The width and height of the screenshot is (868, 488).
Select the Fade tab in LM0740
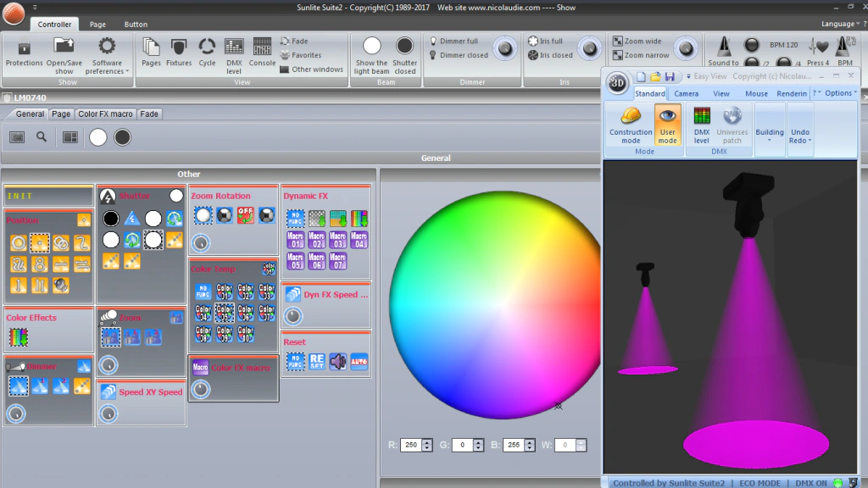[149, 114]
